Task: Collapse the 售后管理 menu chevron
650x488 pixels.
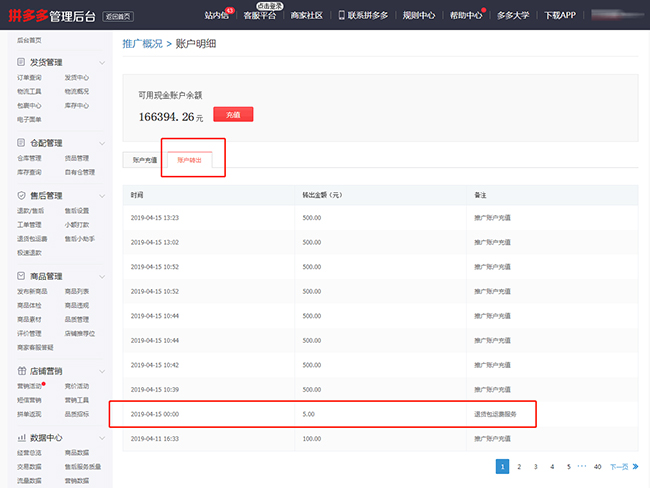Action: click(x=102, y=196)
